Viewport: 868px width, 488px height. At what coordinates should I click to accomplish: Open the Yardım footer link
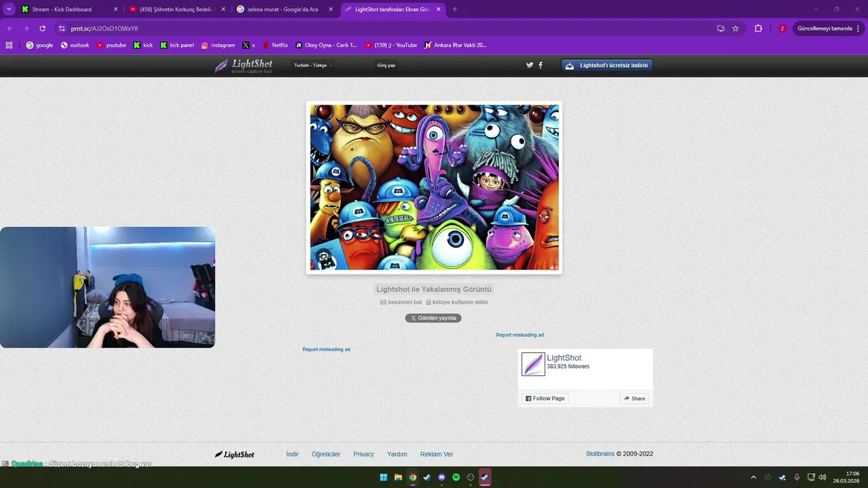click(x=397, y=454)
